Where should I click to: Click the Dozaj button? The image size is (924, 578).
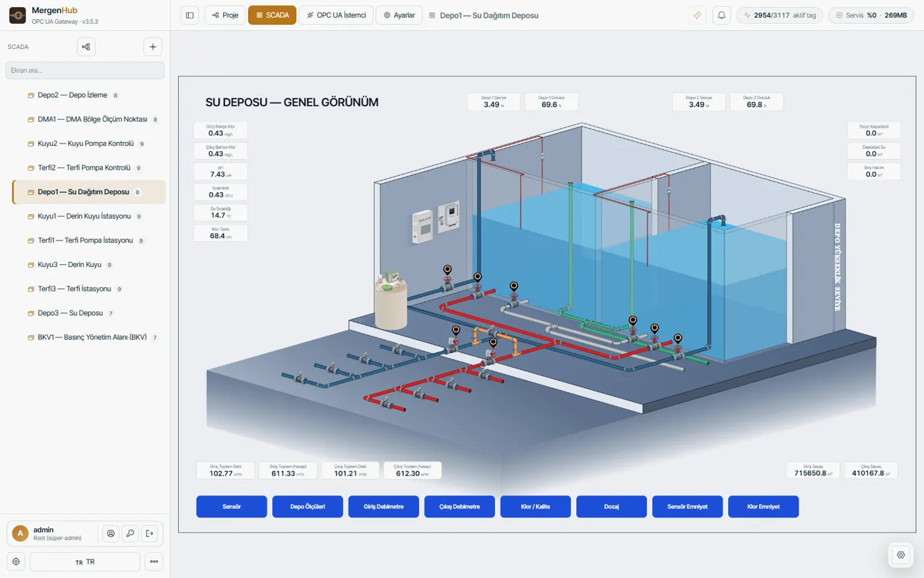coord(611,507)
